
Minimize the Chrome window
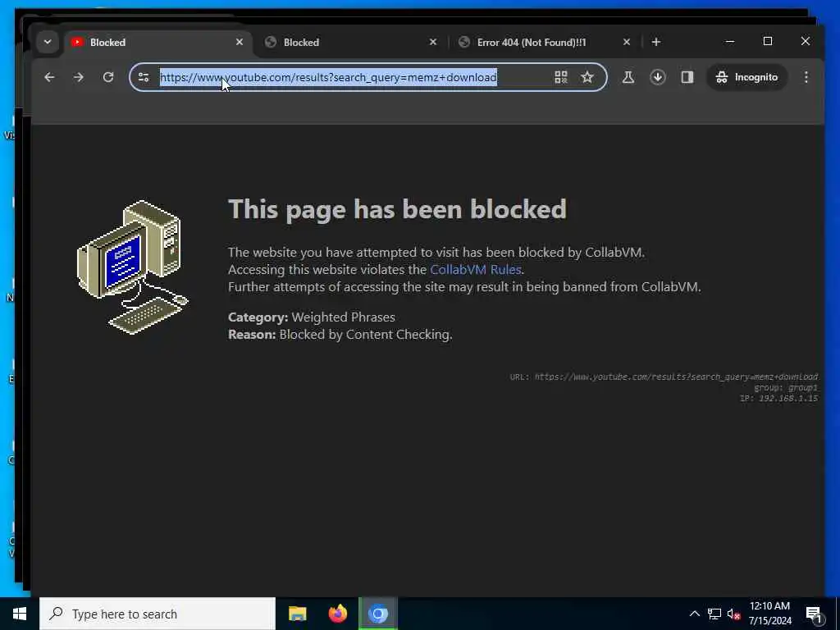coord(729,41)
